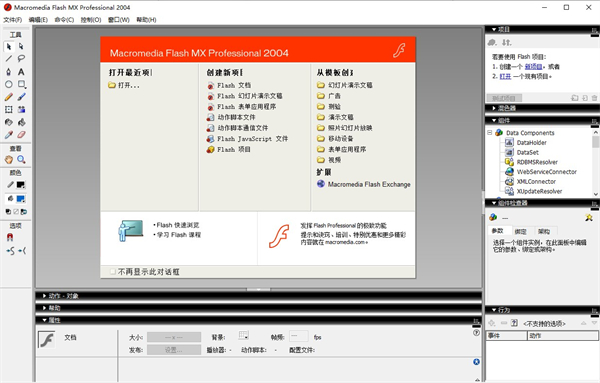The height and width of the screenshot is (383, 600).
Task: Collapse the 组件 panel
Action: click(494, 121)
